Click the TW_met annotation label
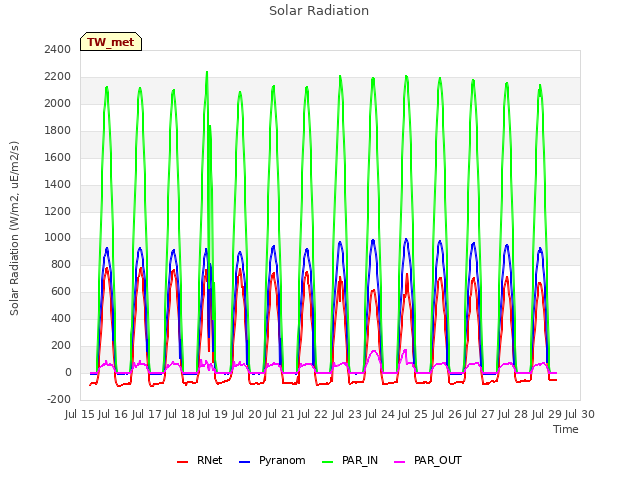This screenshot has height=480, width=640. coord(111,42)
